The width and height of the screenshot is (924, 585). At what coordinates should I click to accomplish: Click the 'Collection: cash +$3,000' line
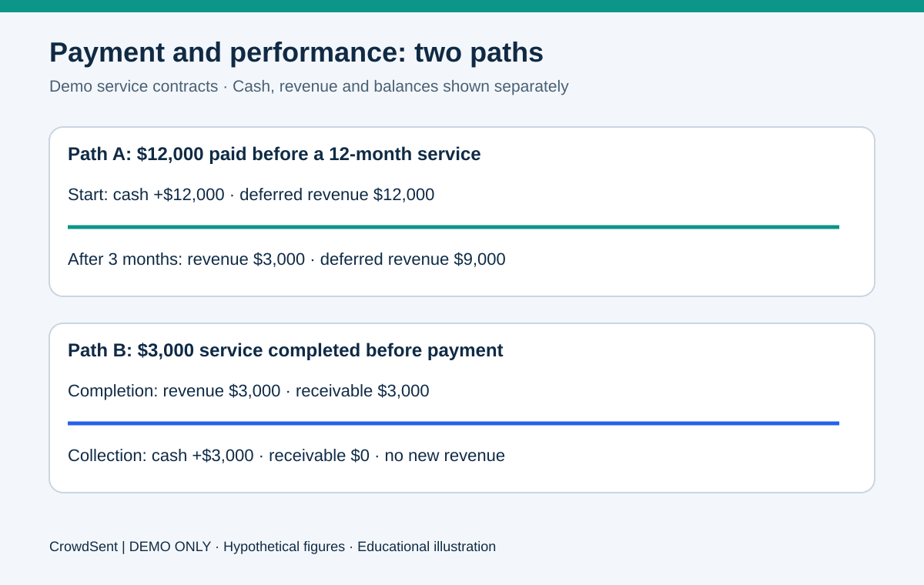(x=286, y=456)
